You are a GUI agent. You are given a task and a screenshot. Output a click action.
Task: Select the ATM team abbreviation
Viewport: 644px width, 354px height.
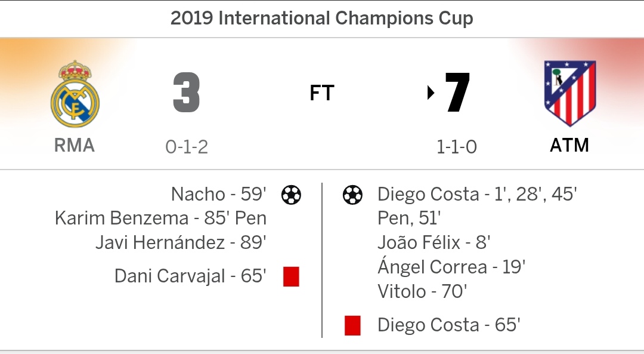569,145
